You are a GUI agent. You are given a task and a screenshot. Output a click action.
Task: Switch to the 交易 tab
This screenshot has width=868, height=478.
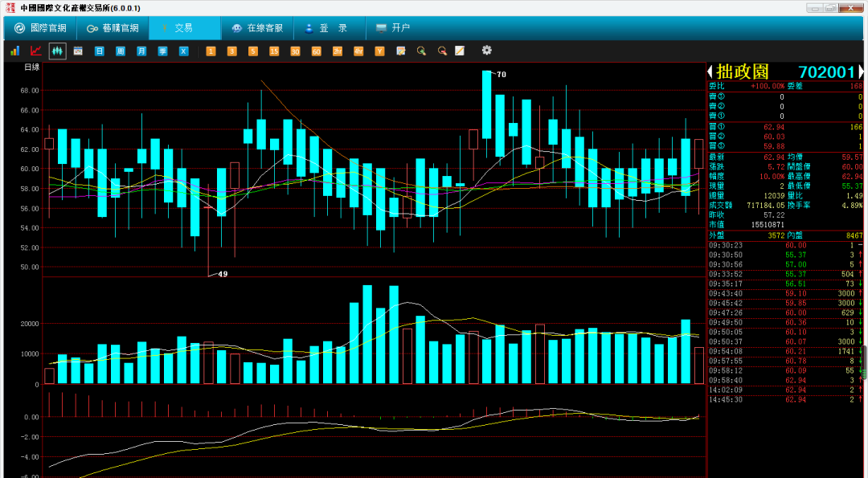coord(185,28)
